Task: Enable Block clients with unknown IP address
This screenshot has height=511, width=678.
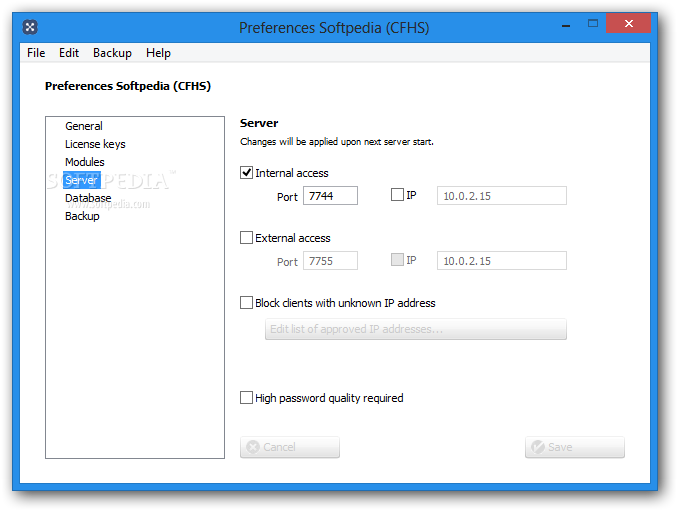Action: [x=246, y=303]
